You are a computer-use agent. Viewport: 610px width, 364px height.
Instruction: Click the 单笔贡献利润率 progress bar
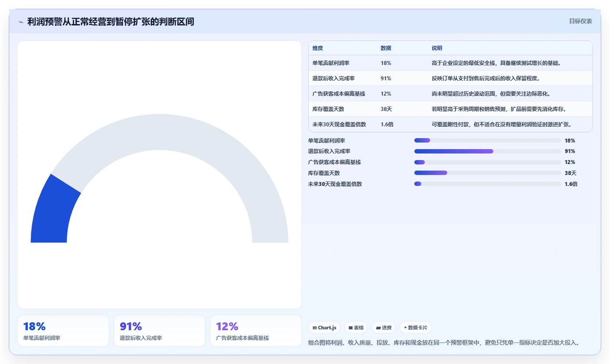[488, 140]
